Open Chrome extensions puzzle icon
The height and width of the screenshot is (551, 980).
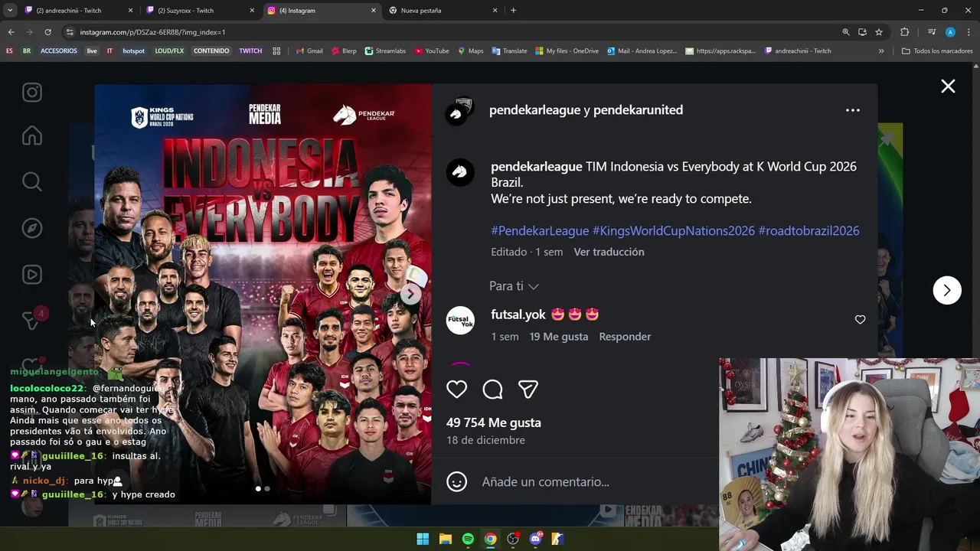click(x=904, y=32)
